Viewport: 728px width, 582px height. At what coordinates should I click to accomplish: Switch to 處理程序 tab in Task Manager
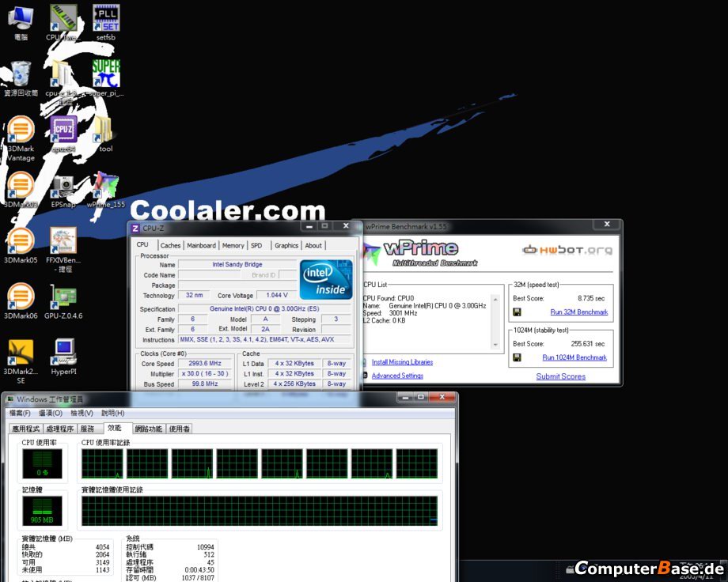(x=60, y=429)
